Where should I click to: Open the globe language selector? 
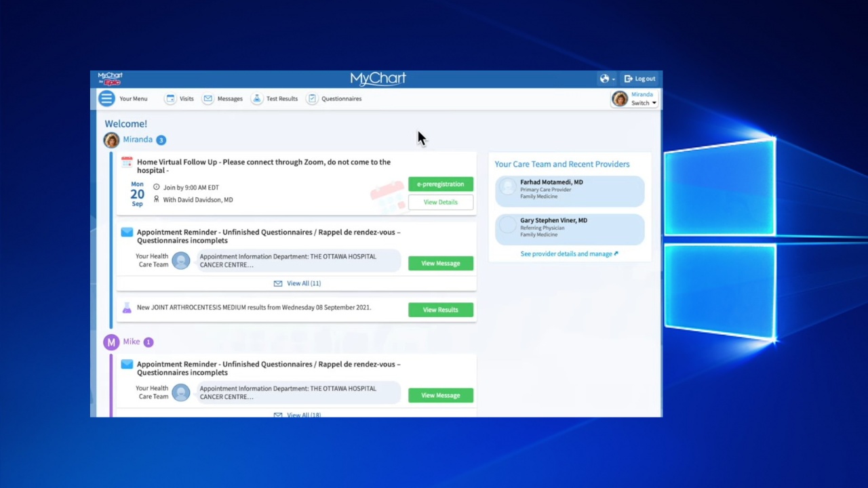pos(607,79)
